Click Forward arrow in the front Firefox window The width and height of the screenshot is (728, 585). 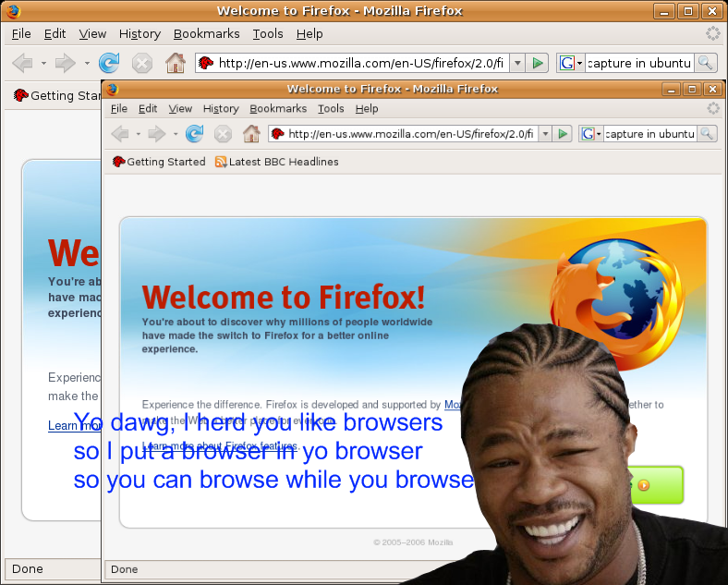[x=157, y=134]
